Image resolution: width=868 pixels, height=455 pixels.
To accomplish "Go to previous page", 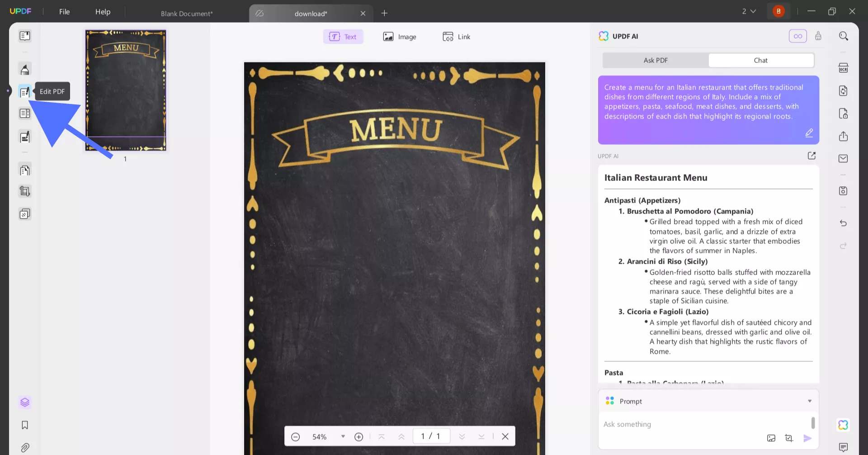I will [401, 436].
